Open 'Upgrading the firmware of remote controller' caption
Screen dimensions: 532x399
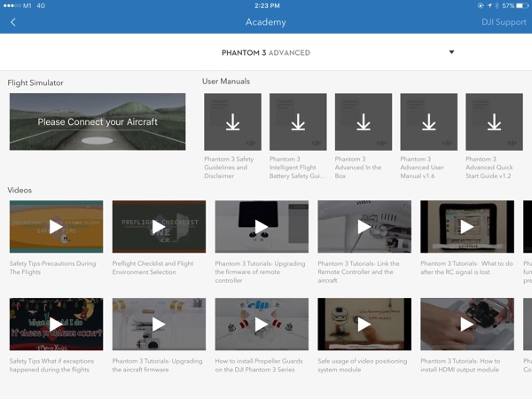[260, 272]
